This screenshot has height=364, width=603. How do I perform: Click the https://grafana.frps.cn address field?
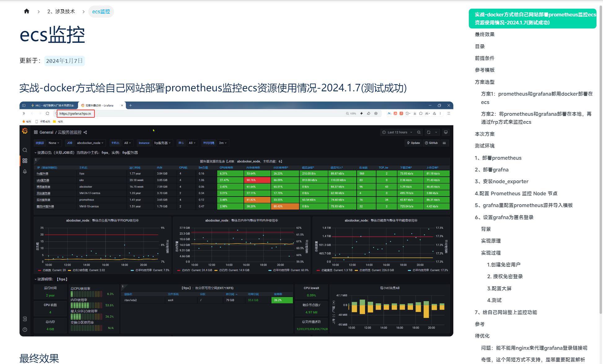75,114
